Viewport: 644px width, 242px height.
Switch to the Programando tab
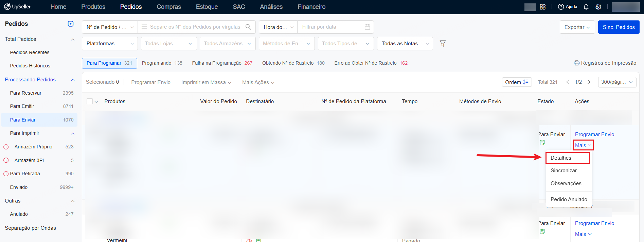(x=162, y=63)
